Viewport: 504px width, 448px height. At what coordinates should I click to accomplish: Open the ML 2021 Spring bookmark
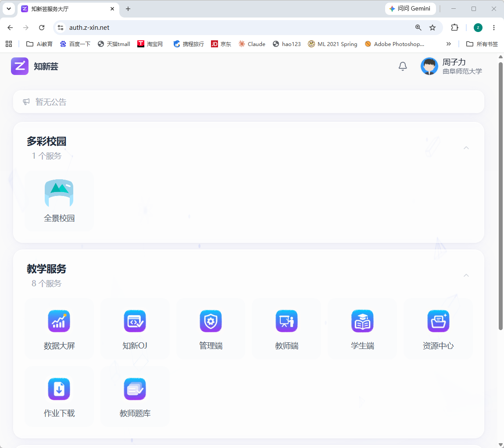tap(332, 44)
